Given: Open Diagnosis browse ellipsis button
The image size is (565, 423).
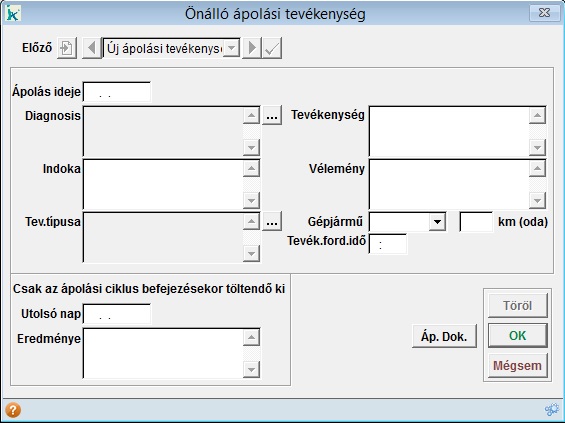Looking at the screenshot, I should click(x=272, y=116).
